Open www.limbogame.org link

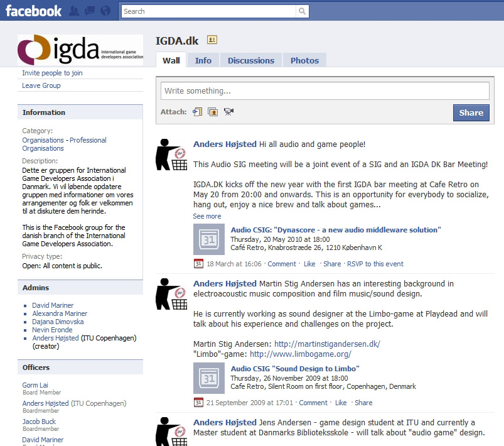(301, 354)
